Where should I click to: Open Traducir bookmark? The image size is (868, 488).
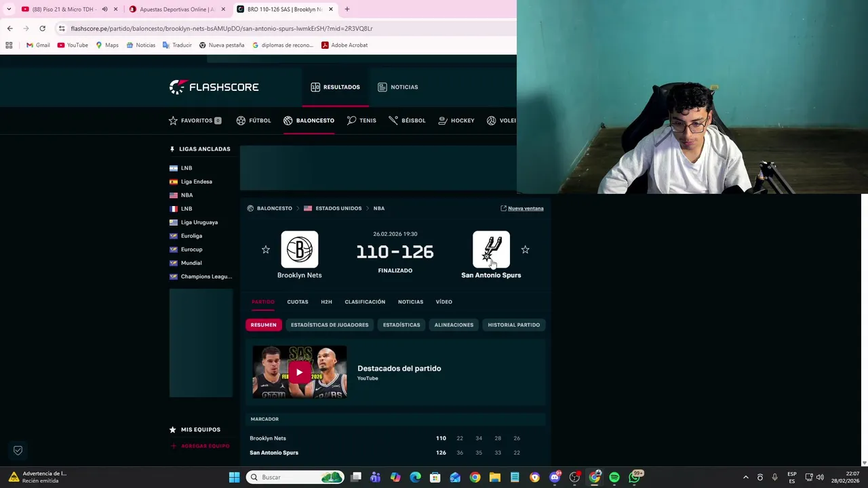[177, 45]
